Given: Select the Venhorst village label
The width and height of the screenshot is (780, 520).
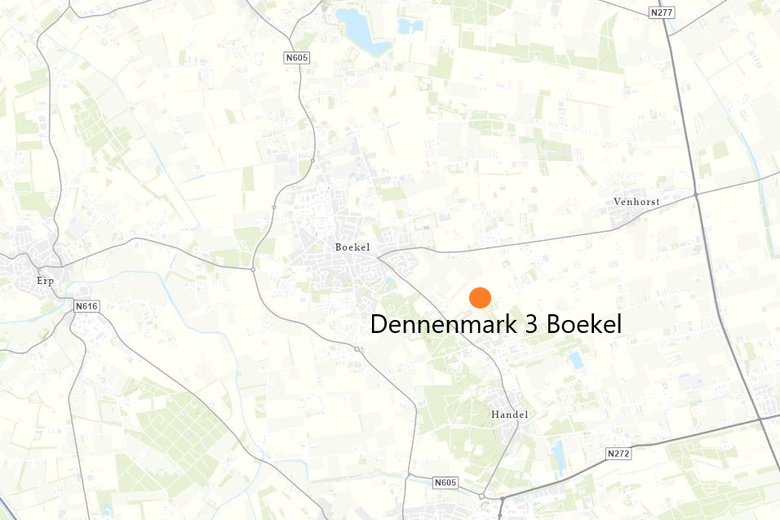Looking at the screenshot, I should tap(636, 202).
